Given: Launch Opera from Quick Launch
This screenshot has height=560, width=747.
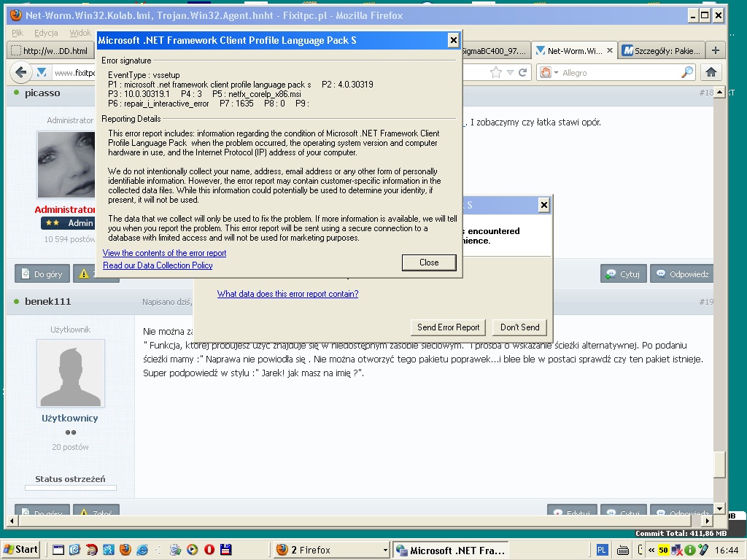Looking at the screenshot, I should [x=209, y=550].
